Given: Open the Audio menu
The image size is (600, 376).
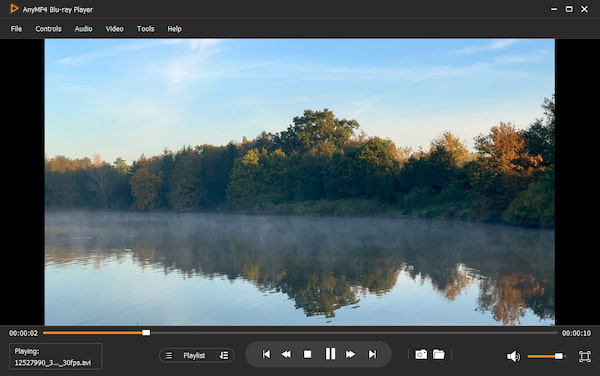Looking at the screenshot, I should tap(83, 29).
